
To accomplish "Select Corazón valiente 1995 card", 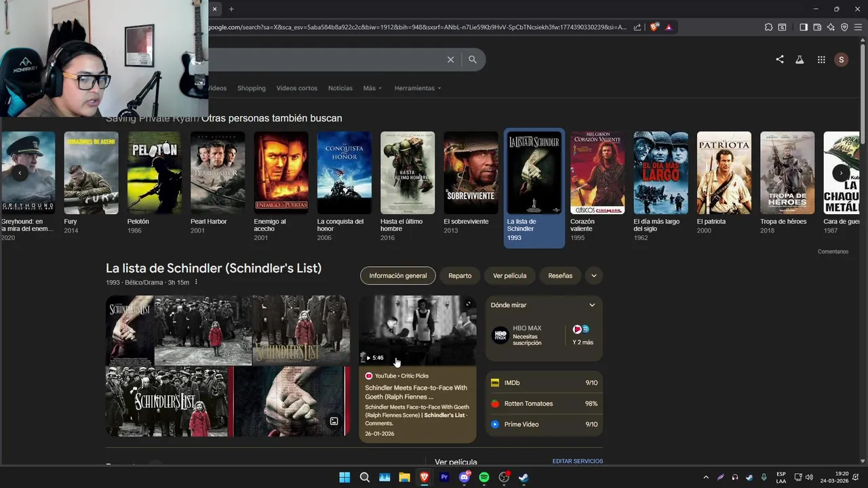I will pos(597,186).
